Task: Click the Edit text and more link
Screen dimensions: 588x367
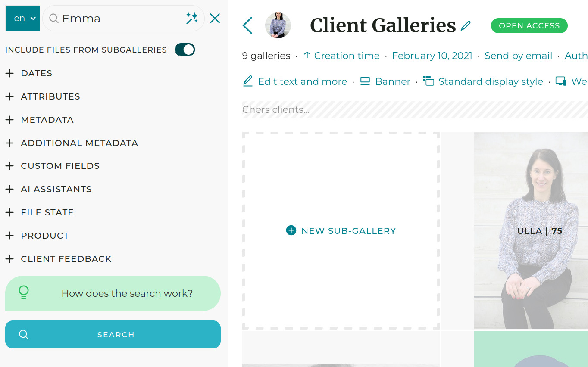Action: [x=303, y=81]
